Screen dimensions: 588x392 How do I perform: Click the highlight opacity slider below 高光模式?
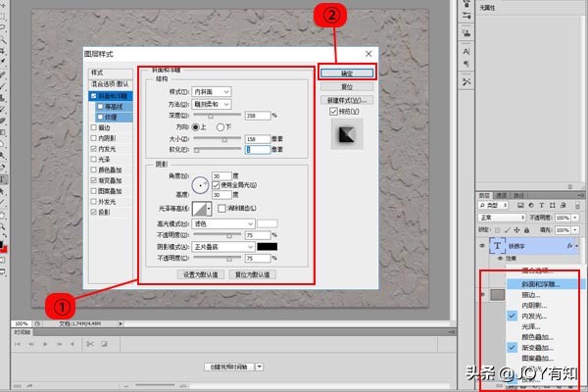pyautogui.click(x=218, y=235)
